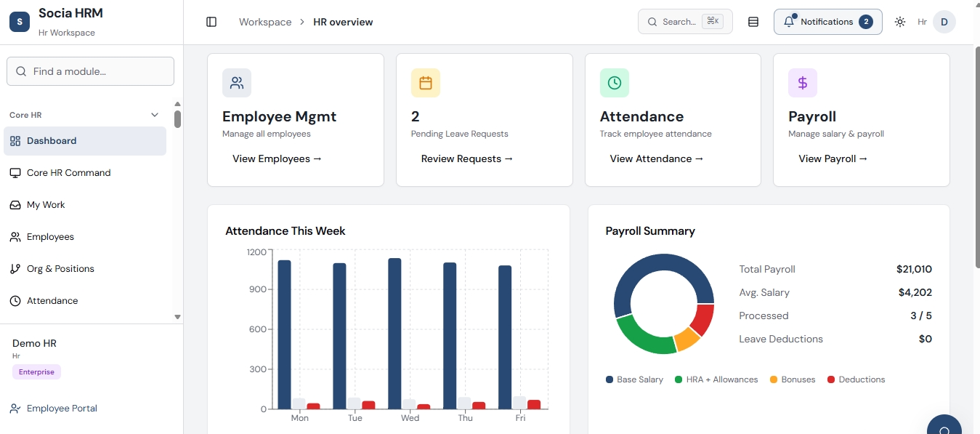980x434 pixels.
Task: Click the red donut chart segment
Action: click(703, 318)
